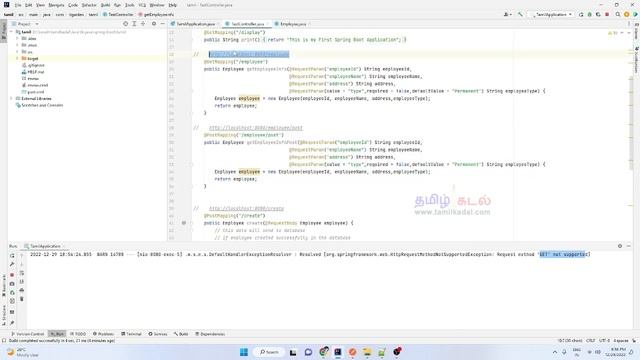Select pom.xml file in project tree
Screen dimensions: 640x360
point(33,92)
